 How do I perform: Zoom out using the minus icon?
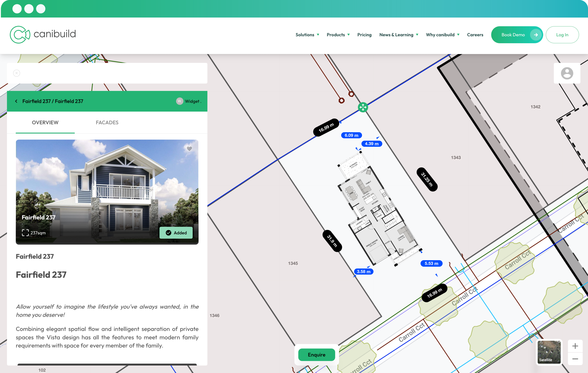[x=575, y=359]
